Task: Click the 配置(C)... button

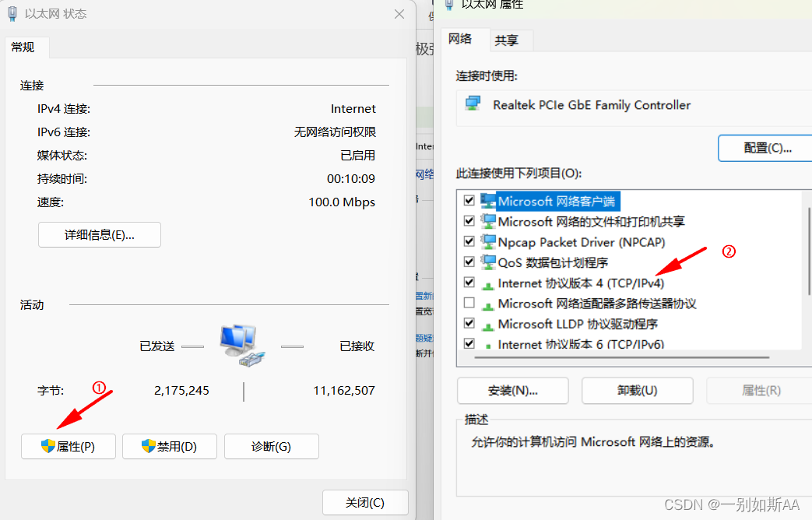Action: click(767, 149)
